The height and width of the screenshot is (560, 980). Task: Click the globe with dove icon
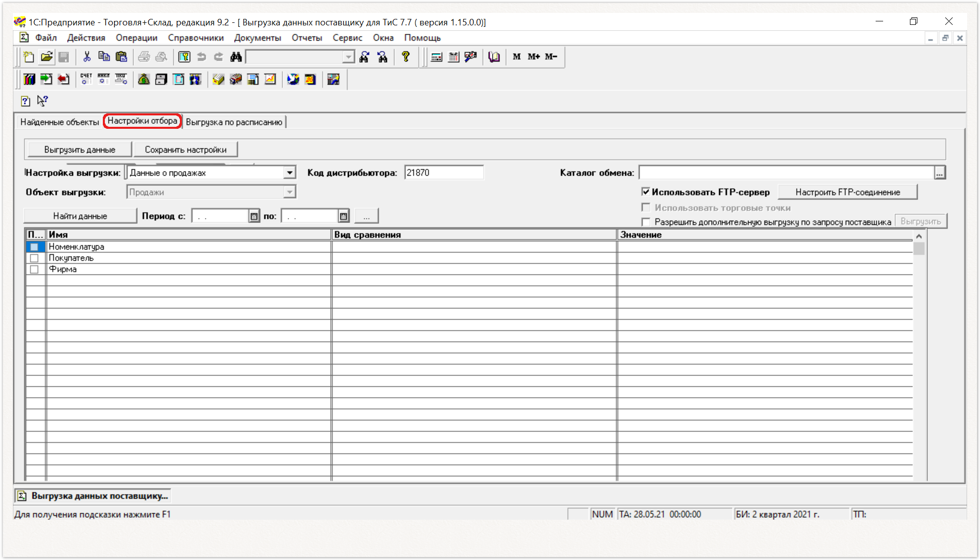(293, 79)
